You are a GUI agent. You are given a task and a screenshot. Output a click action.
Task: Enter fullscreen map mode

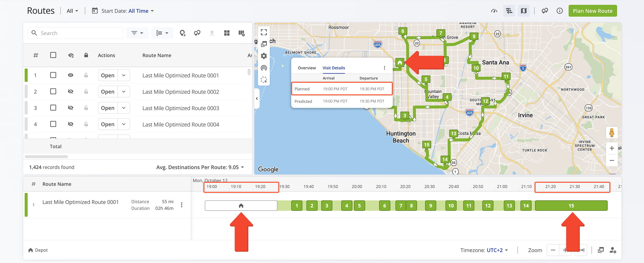coord(264,32)
